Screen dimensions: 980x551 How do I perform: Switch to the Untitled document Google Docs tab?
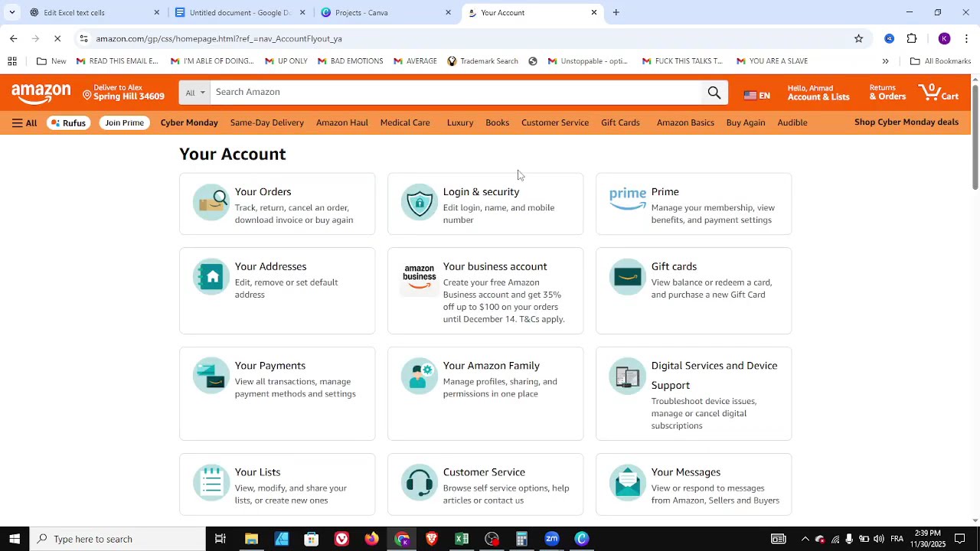coord(240,12)
